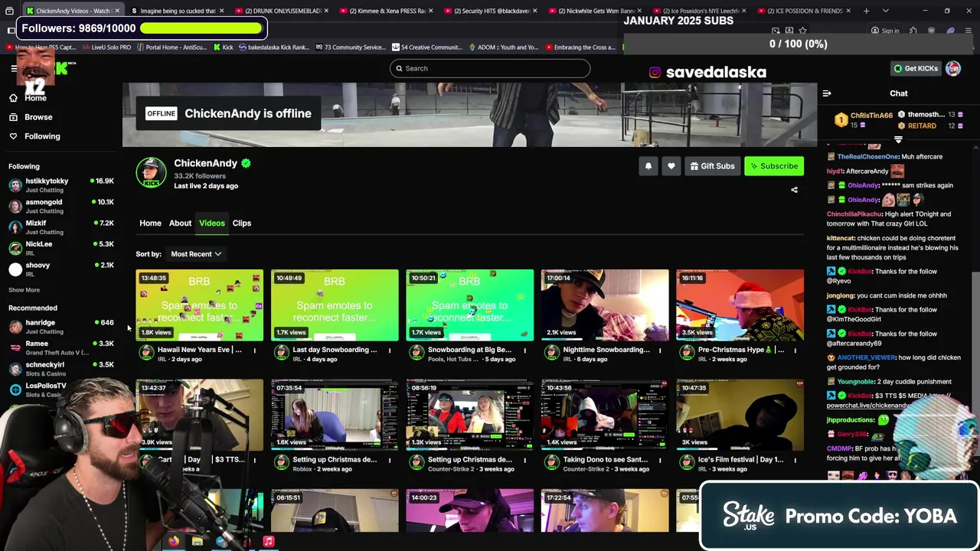This screenshot has width=980, height=551.
Task: Collapse the chat panel using the arrow icon
Action: pos(827,93)
